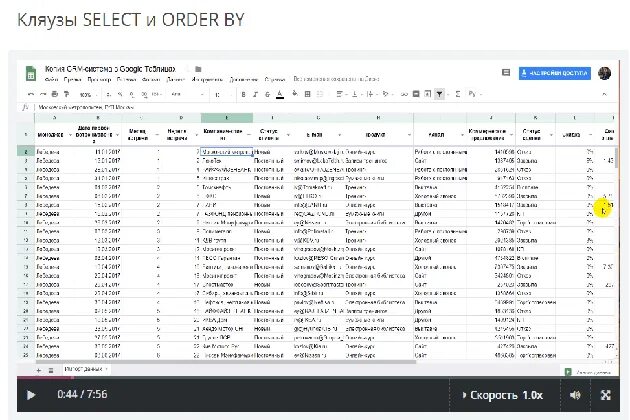Viewport: 630px width, 420px height.
Task: Select column E header
Action: pyautogui.click(x=227, y=118)
